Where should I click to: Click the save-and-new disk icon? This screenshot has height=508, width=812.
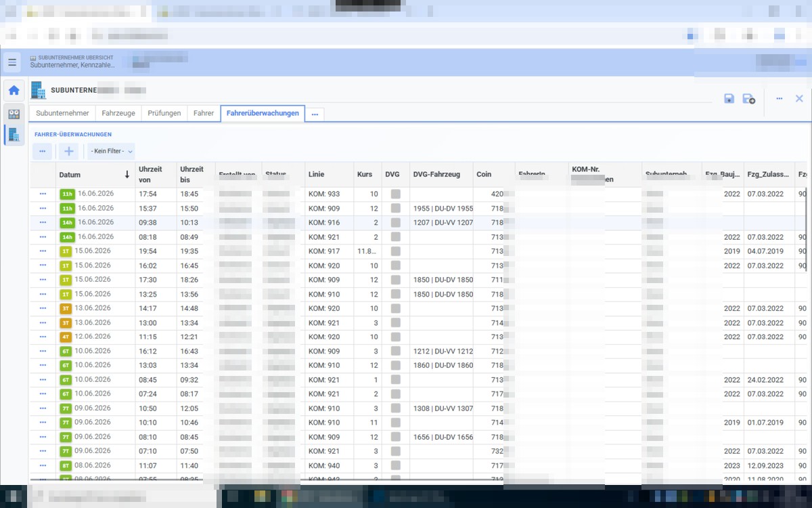[749, 99]
